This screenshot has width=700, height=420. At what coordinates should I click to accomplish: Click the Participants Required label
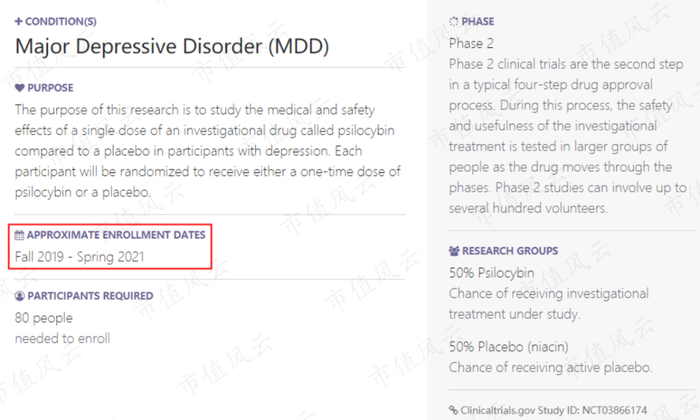[x=90, y=296]
